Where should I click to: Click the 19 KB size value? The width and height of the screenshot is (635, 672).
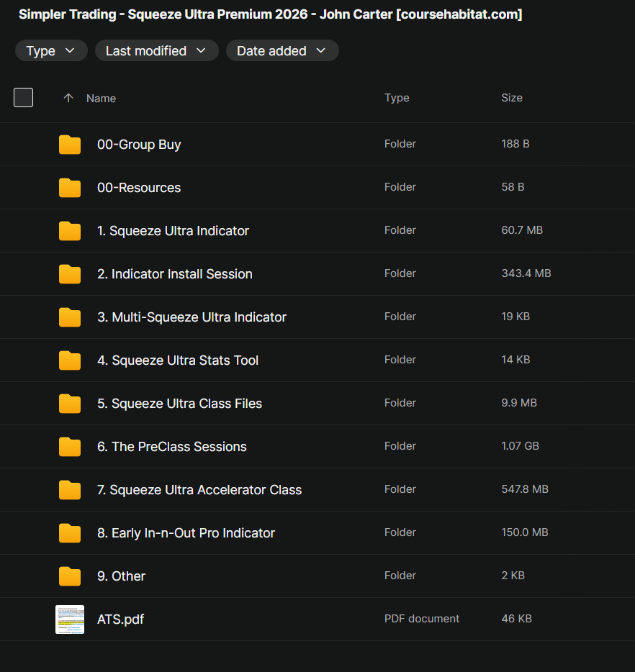[x=515, y=317]
